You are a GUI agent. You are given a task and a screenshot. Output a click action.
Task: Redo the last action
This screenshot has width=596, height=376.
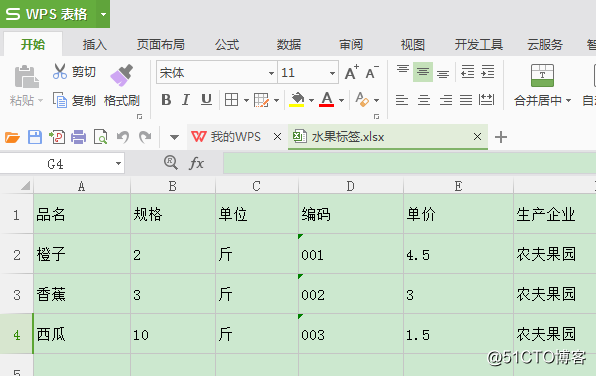tap(145, 137)
